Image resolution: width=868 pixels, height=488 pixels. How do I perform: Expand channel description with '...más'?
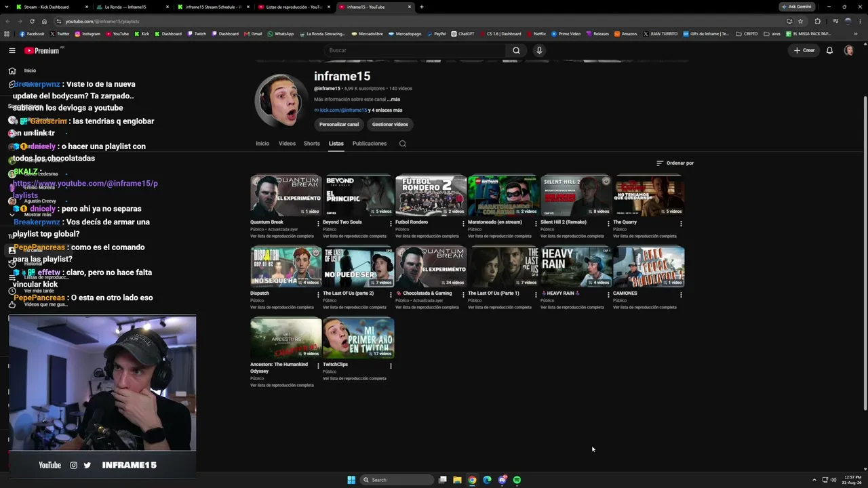click(393, 100)
